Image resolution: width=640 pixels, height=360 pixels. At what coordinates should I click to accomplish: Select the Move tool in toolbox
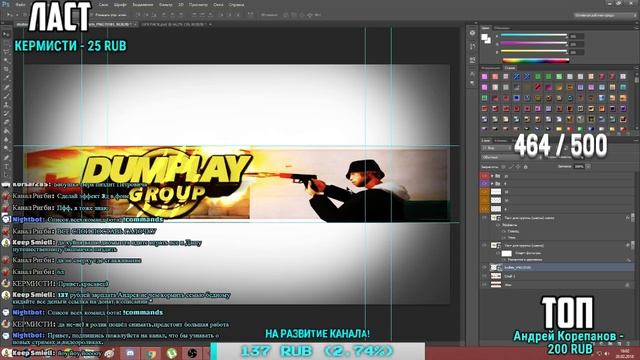point(6,35)
